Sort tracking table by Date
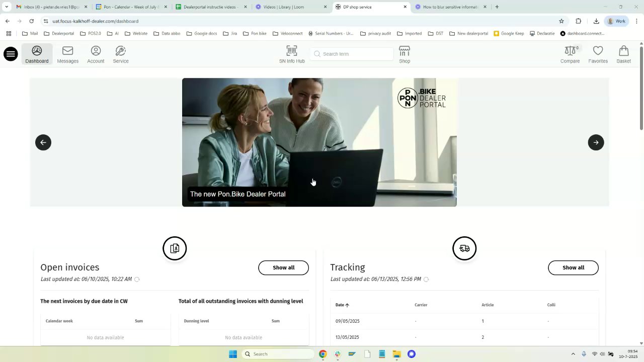 pyautogui.click(x=342, y=305)
